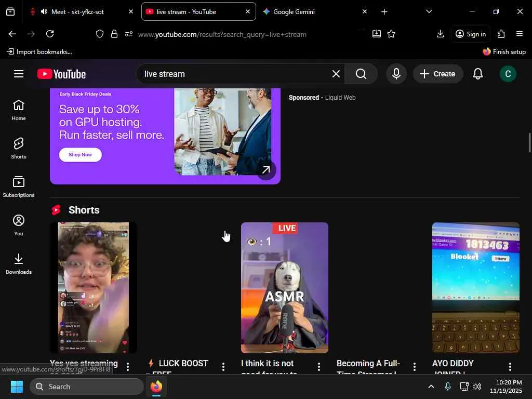View site security lock info
The width and height of the screenshot is (532, 399).
point(114,34)
